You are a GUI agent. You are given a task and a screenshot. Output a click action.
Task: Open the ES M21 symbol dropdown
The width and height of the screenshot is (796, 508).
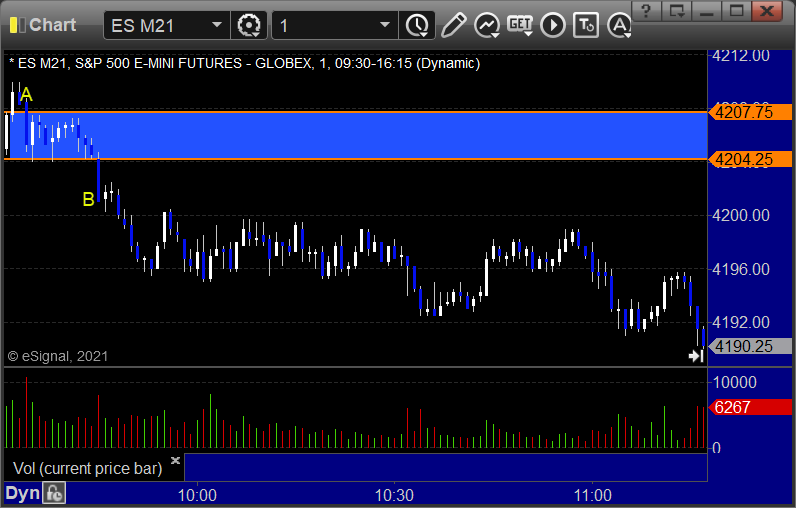coord(217,25)
